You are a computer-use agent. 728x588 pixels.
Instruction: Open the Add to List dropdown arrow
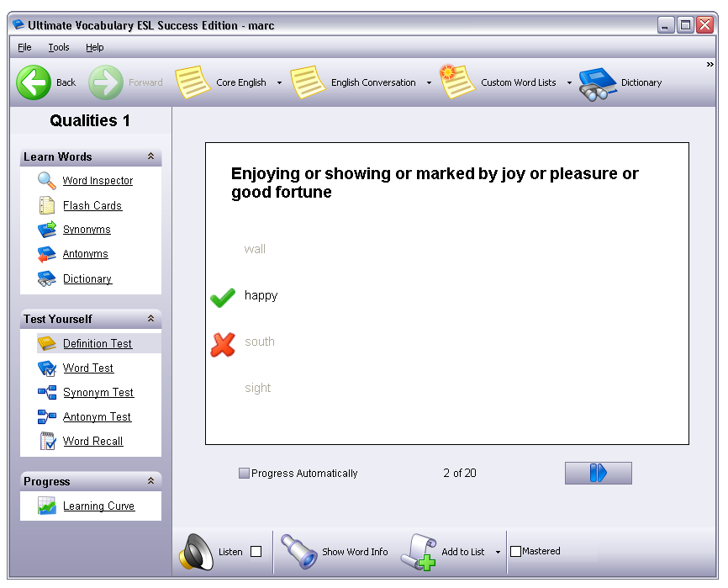click(x=498, y=552)
